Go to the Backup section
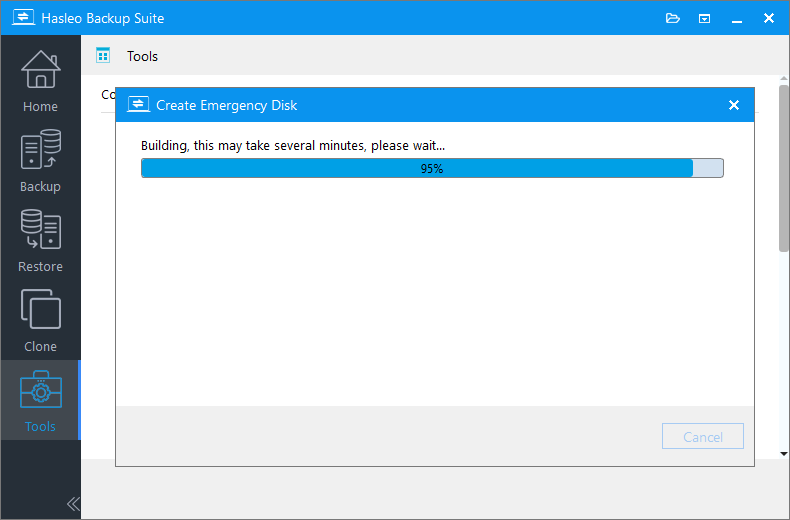 tap(40, 160)
